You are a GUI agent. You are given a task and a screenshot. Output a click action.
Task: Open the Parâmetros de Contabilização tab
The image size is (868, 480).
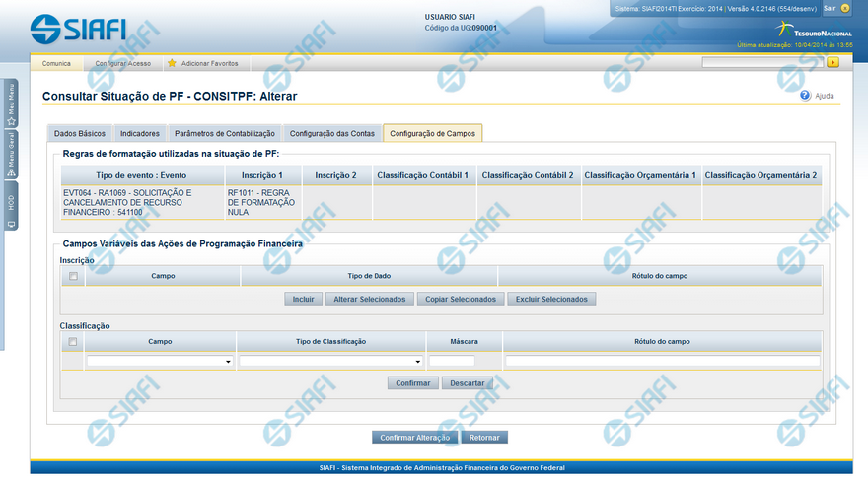[x=224, y=133]
